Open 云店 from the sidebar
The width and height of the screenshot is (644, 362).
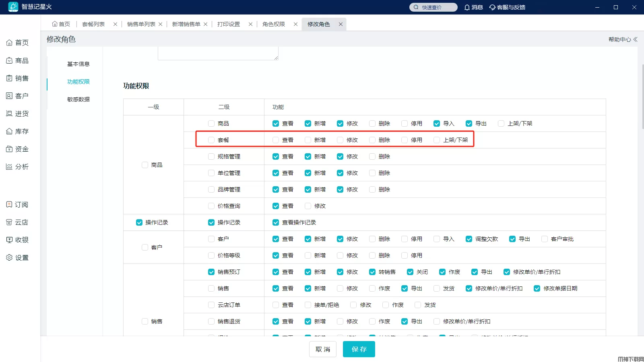coord(17,222)
